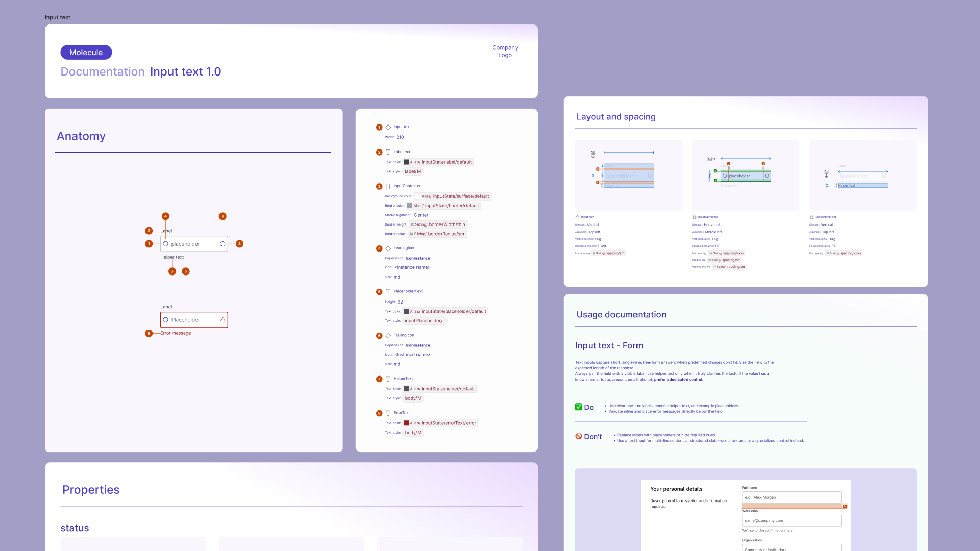Click the label/M text style chip

click(413, 171)
